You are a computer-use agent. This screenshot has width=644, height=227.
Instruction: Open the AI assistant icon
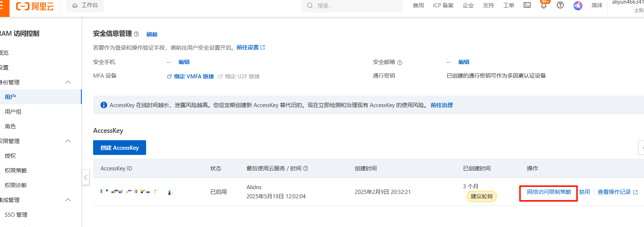pos(578,6)
